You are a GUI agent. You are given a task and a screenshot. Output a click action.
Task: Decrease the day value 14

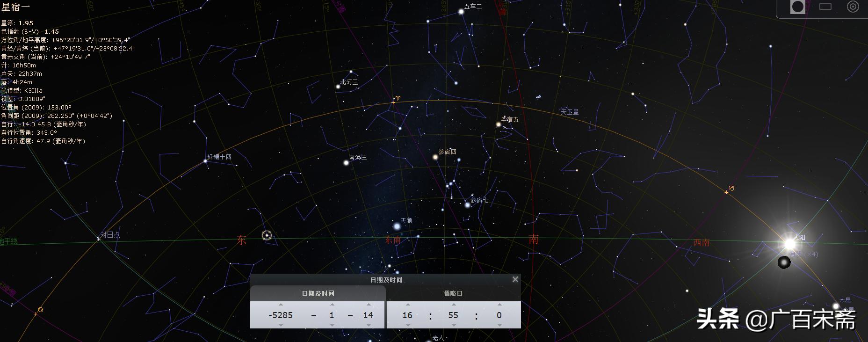tap(368, 325)
